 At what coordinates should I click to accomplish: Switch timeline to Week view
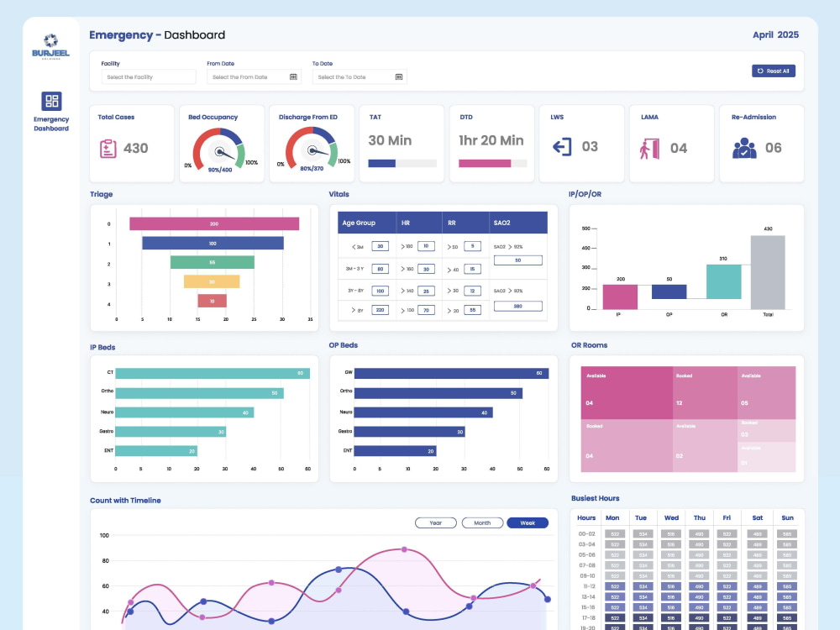point(528,522)
